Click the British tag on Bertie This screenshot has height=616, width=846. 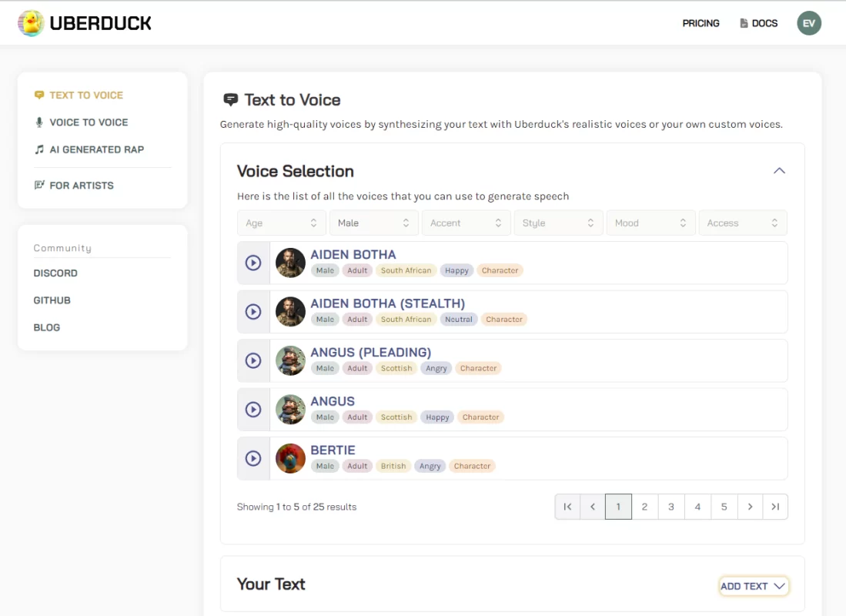393,466
